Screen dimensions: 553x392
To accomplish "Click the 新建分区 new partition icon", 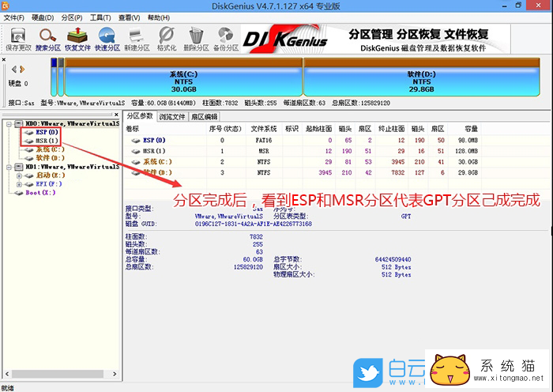I will [x=137, y=40].
